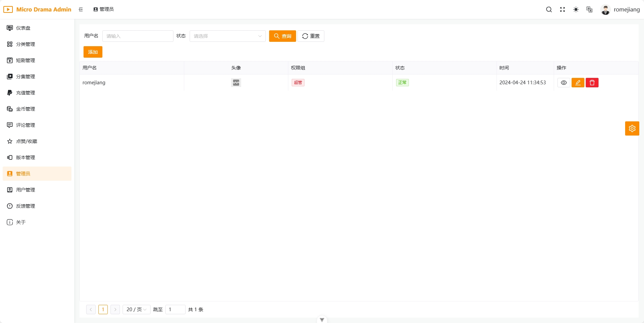
Task: Delete romejiang using the trash icon
Action: tap(592, 83)
